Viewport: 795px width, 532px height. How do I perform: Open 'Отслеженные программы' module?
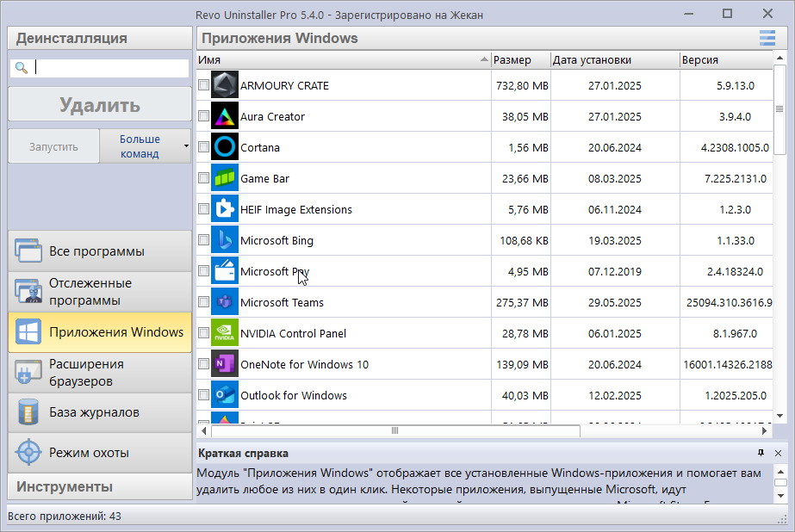coord(100,291)
